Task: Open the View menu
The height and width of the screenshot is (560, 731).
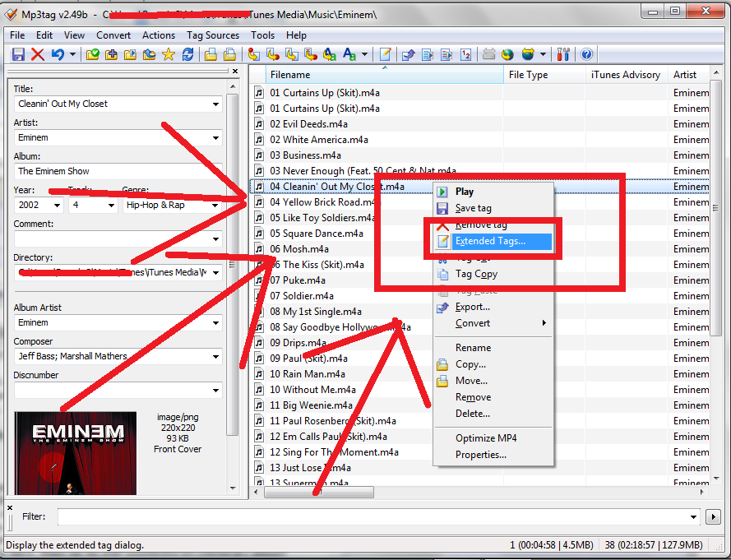Action: pyautogui.click(x=74, y=35)
